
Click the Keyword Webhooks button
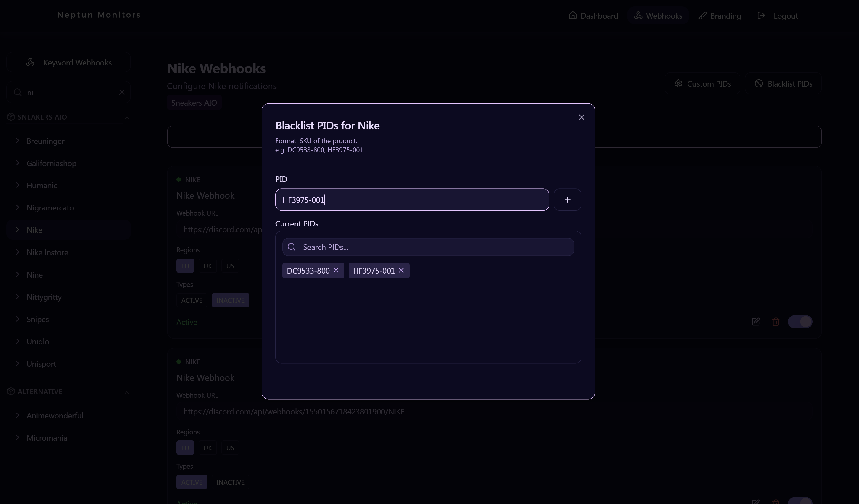coord(68,62)
